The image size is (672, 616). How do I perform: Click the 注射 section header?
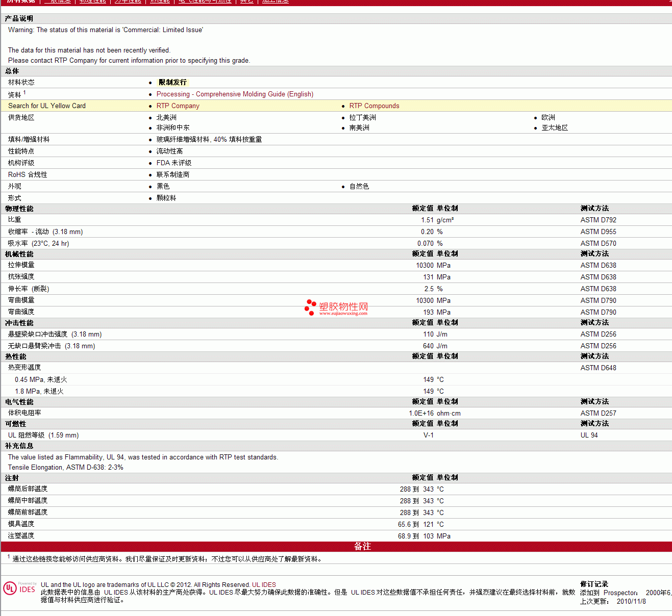12,478
